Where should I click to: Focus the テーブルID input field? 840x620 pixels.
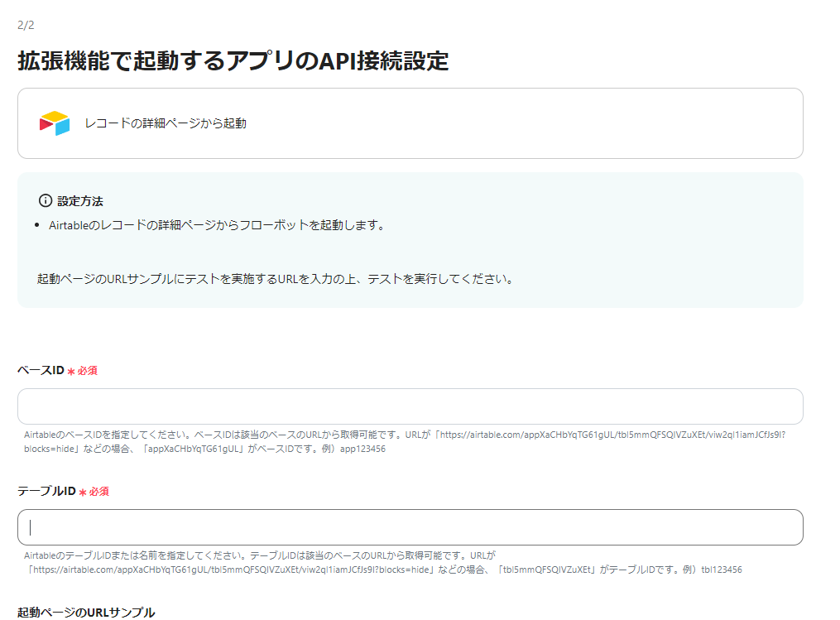[410, 527]
